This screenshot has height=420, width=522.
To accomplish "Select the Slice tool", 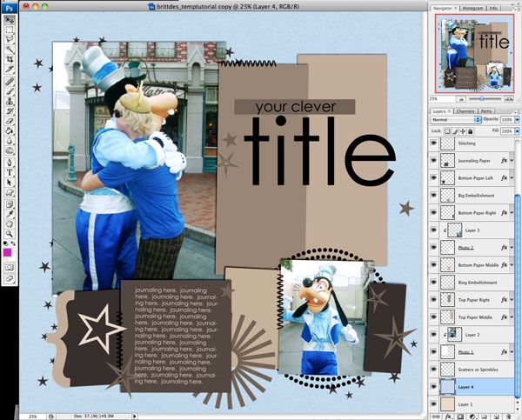I will [x=10, y=70].
